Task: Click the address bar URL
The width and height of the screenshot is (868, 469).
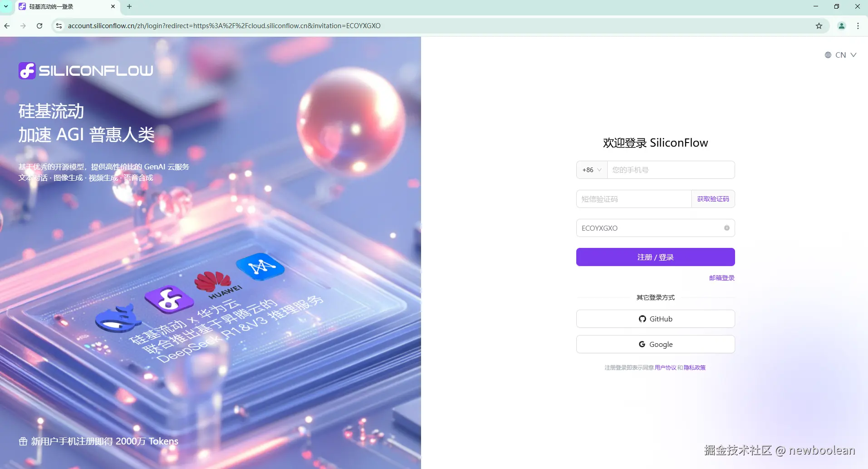Action: pos(224,26)
